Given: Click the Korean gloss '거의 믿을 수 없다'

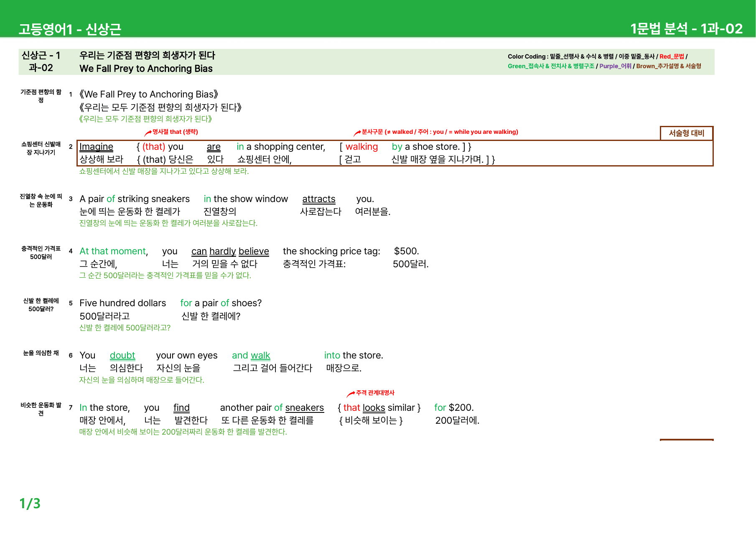Looking at the screenshot, I should (x=225, y=264).
